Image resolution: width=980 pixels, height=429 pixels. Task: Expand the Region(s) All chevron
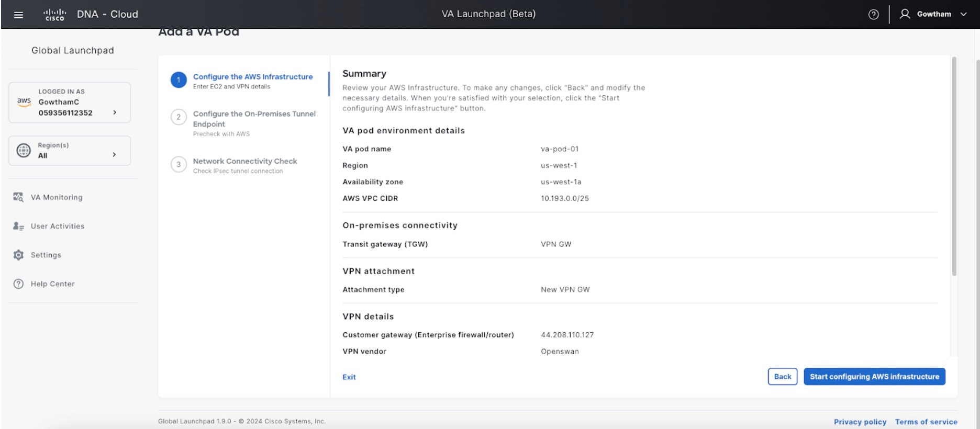pyautogui.click(x=114, y=154)
